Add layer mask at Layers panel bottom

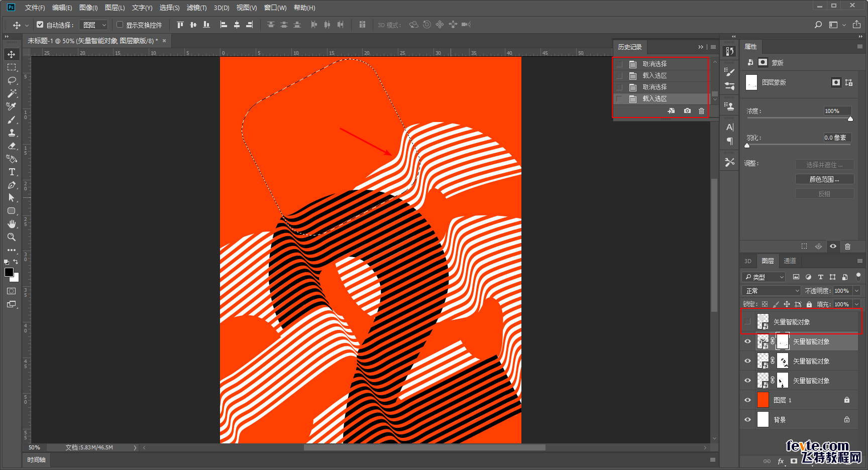point(794,461)
